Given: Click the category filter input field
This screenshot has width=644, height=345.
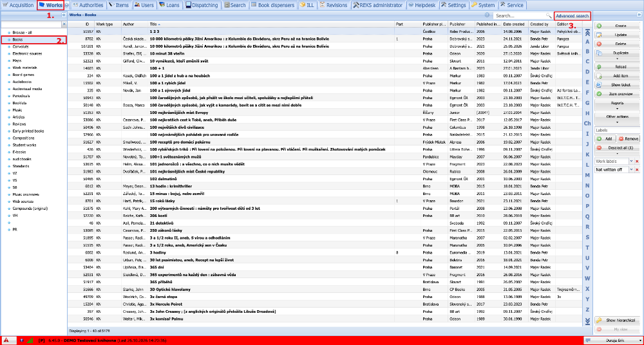Looking at the screenshot, I should (x=31, y=24).
